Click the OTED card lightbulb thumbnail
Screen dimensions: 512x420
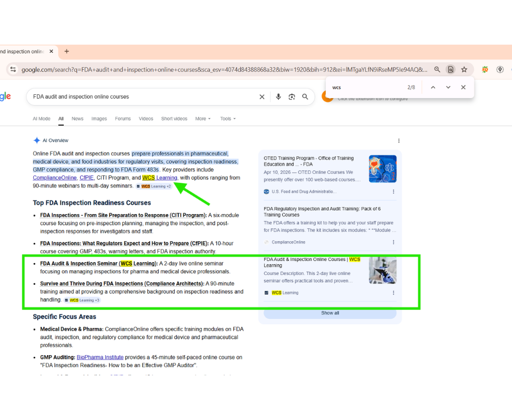(x=383, y=169)
